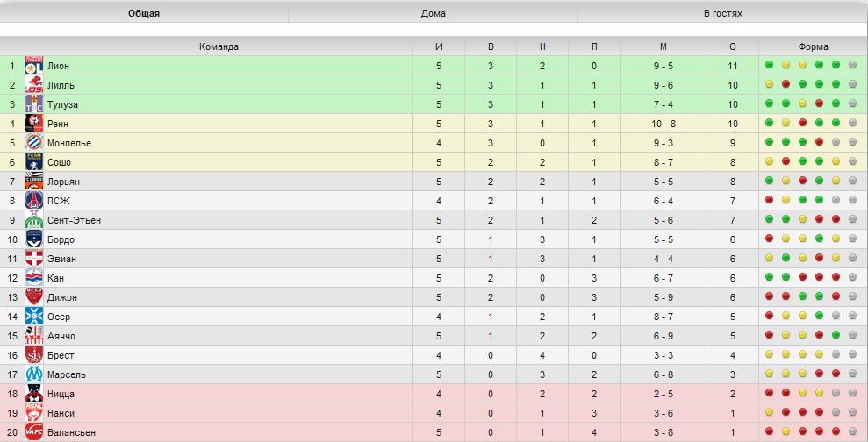868x442 pixels.
Task: Click the Valenciennes VAFC logo
Action: [33, 432]
